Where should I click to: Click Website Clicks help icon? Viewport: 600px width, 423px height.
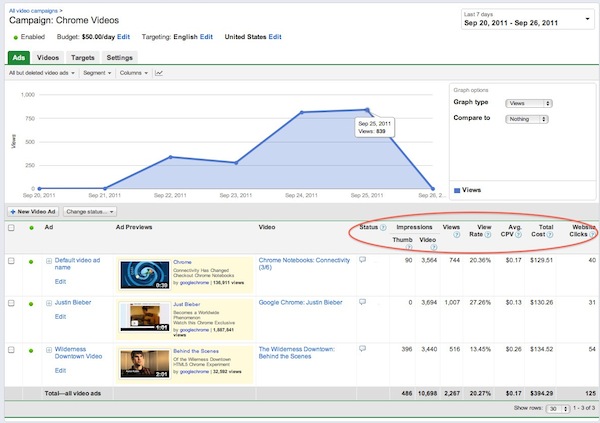click(592, 235)
